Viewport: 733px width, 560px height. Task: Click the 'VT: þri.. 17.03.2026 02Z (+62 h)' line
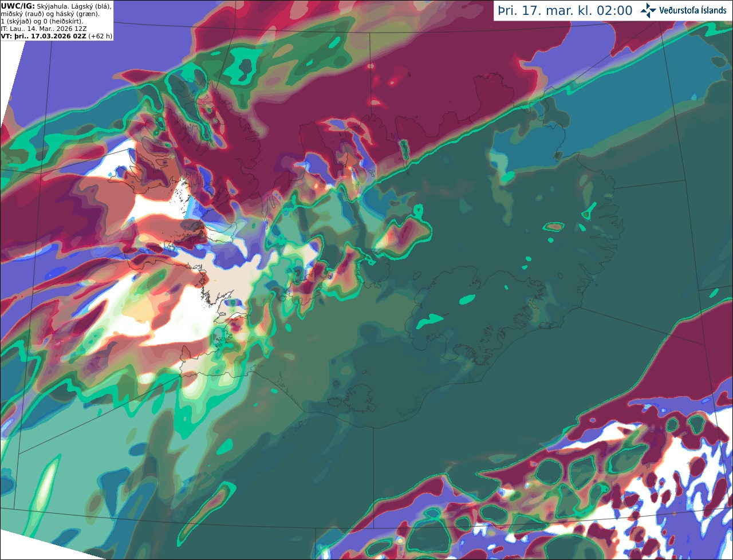(57, 36)
